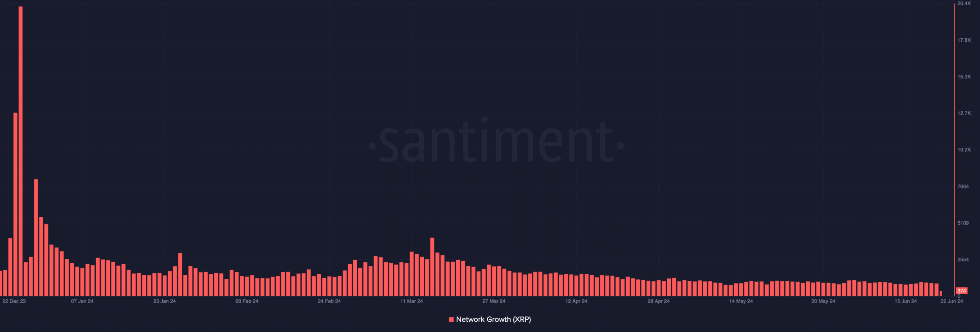
Task: Click the last short bar before 22 Jun 24
Action: tap(941, 293)
